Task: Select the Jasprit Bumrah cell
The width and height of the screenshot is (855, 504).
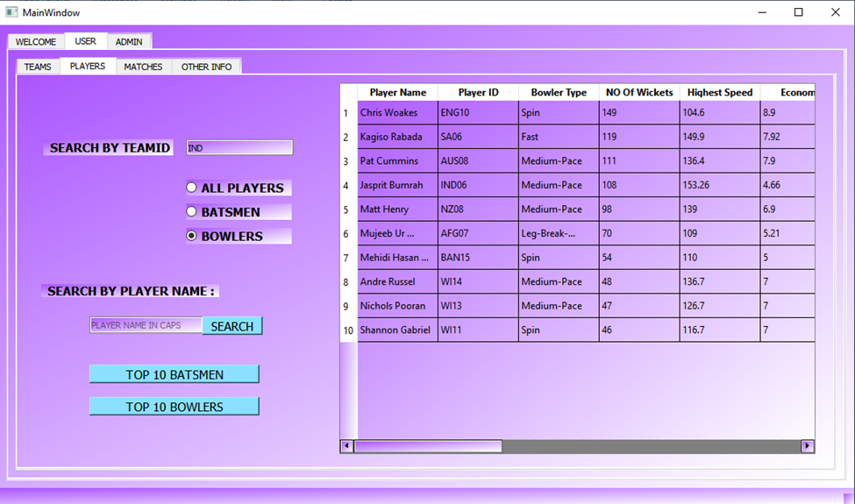Action: coord(397,185)
